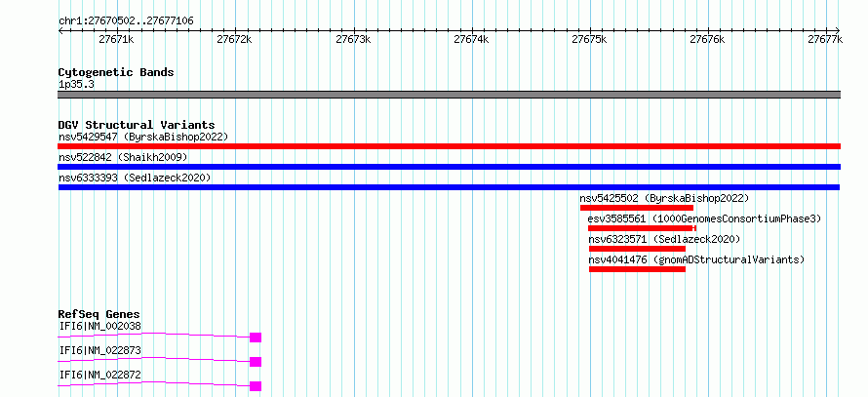Image resolution: width=868 pixels, height=397 pixels.
Task: Click the chr1:27670502..27677106 coordinate label
Action: click(126, 21)
